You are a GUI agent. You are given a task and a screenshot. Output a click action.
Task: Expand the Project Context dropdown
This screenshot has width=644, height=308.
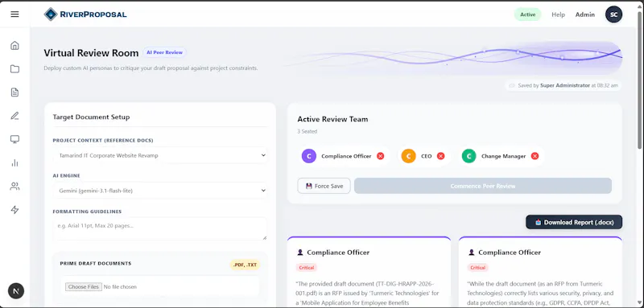[x=160, y=155]
